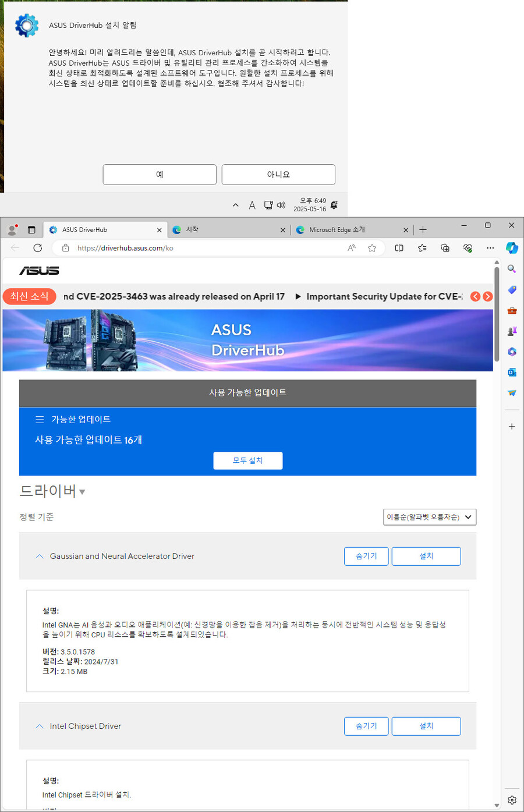Open the sidebar tools briefcase icon
Image resolution: width=524 pixels, height=812 pixels.
click(512, 310)
